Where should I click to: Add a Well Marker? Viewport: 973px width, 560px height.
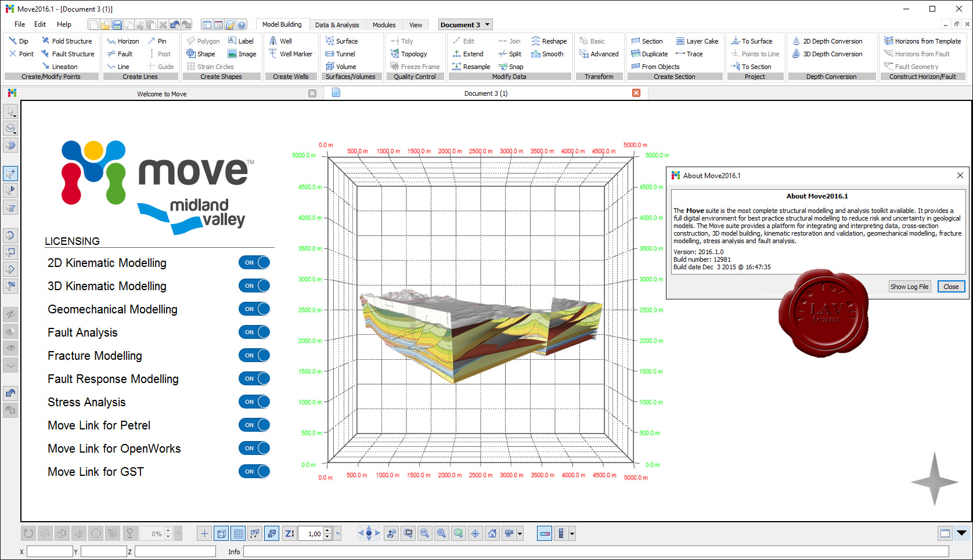291,54
